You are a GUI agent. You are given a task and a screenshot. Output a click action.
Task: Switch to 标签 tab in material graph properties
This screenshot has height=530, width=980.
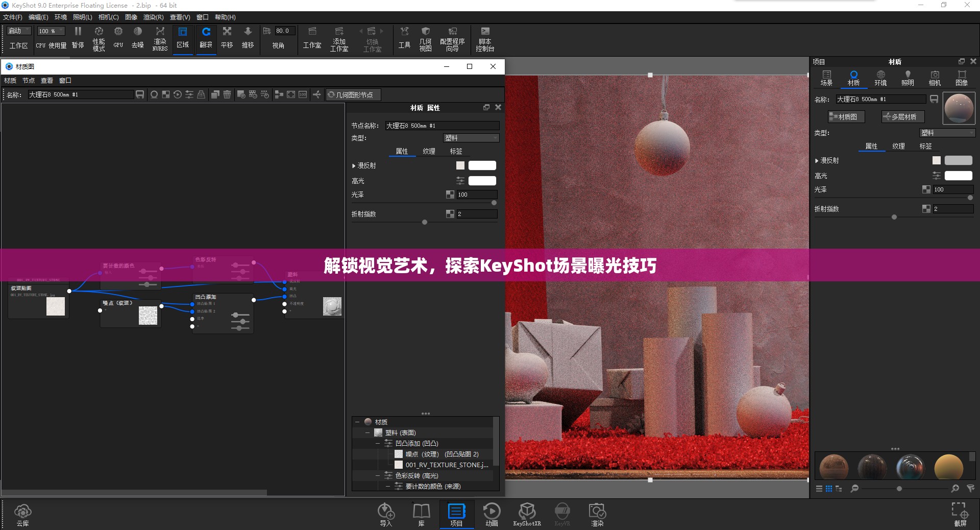[x=456, y=151]
